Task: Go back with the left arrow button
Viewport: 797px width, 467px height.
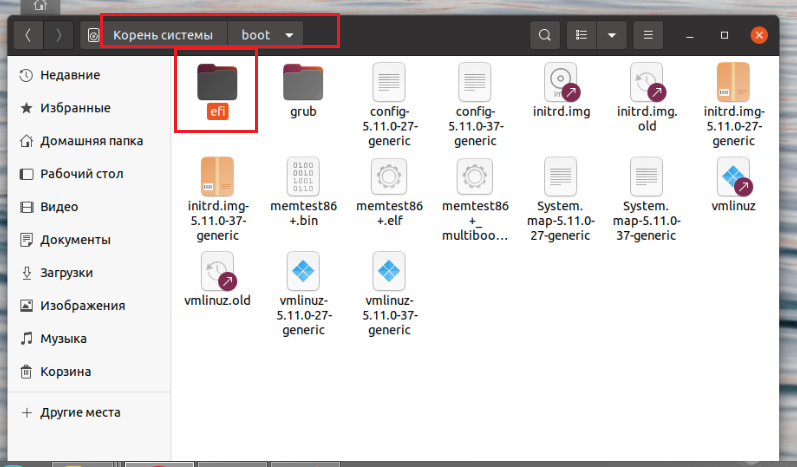Action: 28,35
